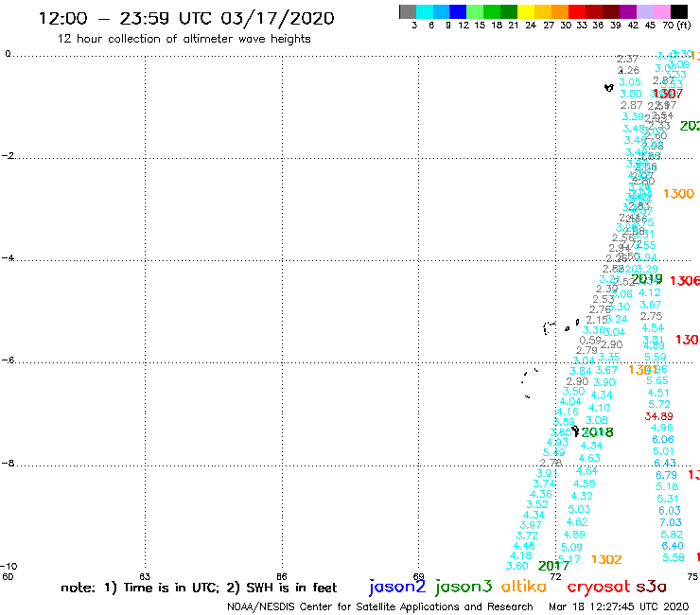Click the latitude axis label -8
700x615 pixels.
[8, 464]
